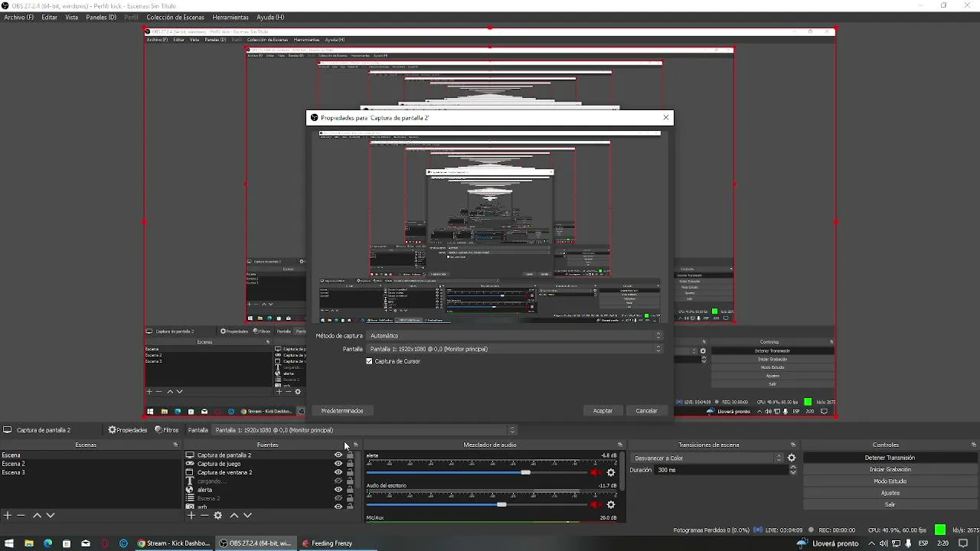
Task: Mute the alerta audio channel
Action: [596, 472]
